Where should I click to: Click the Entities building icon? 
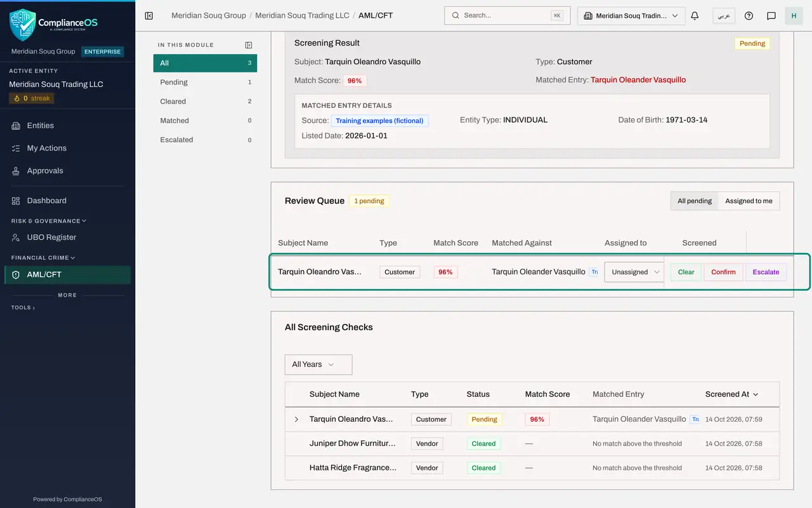16,126
